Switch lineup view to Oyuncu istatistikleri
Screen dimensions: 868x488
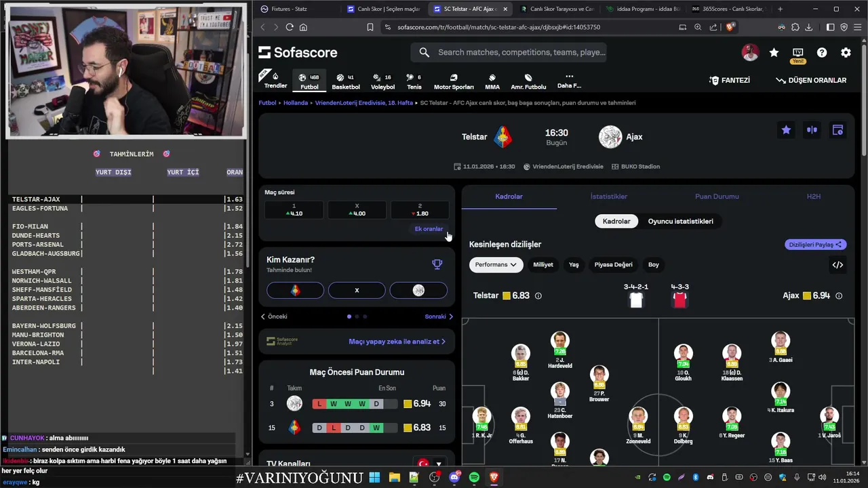point(680,221)
